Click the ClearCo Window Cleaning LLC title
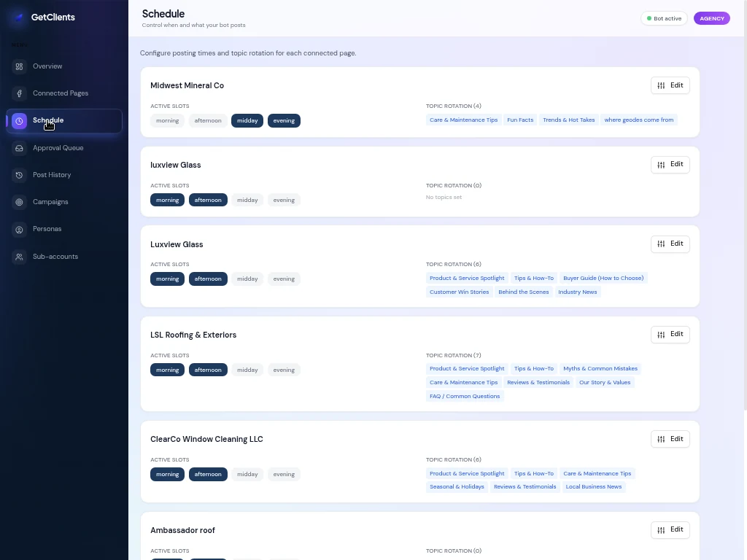 pos(206,439)
